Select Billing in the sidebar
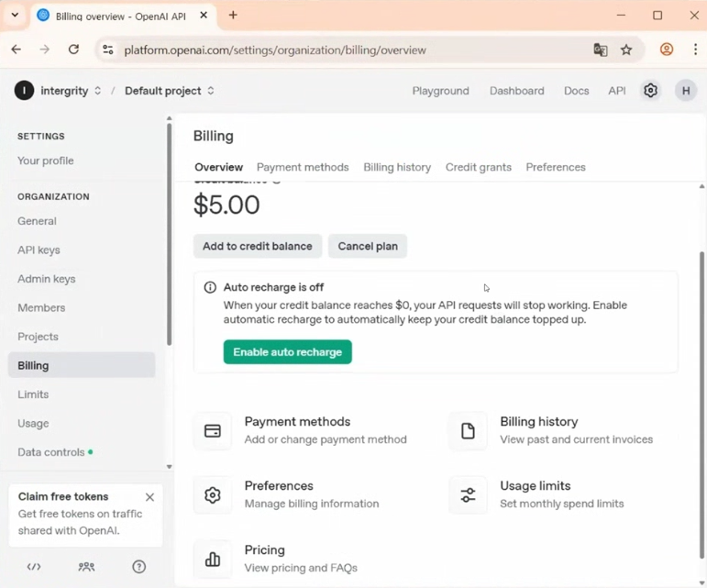The image size is (707, 588). pos(82,365)
